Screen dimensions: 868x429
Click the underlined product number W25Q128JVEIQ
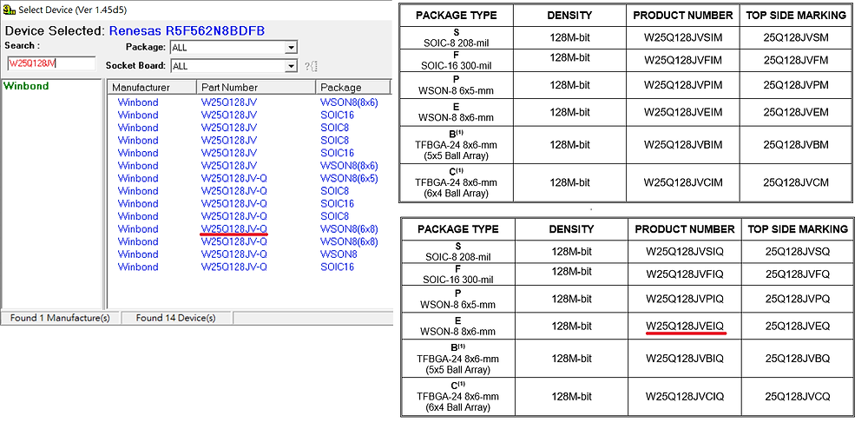685,326
